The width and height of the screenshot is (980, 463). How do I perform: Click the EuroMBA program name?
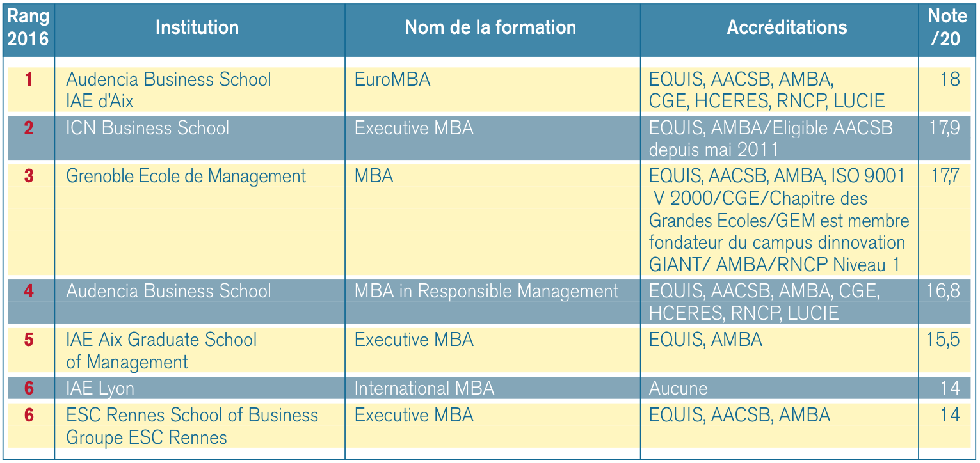pos(392,79)
